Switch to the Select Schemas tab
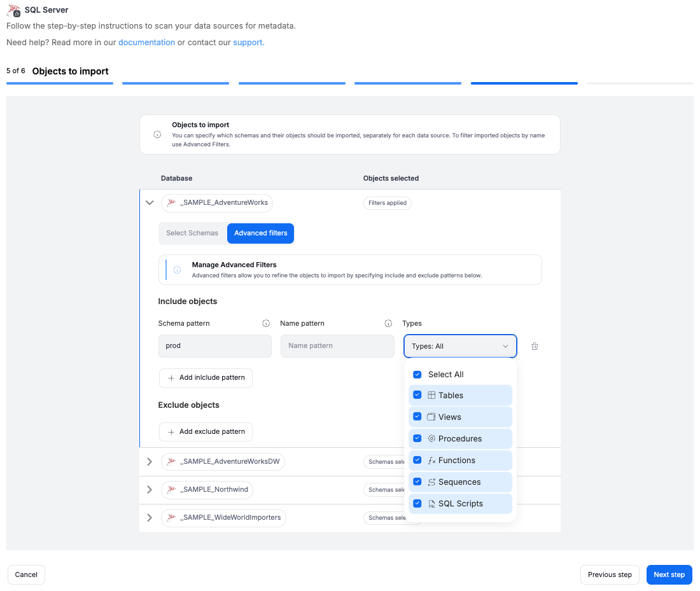The image size is (700, 591). pos(192,233)
